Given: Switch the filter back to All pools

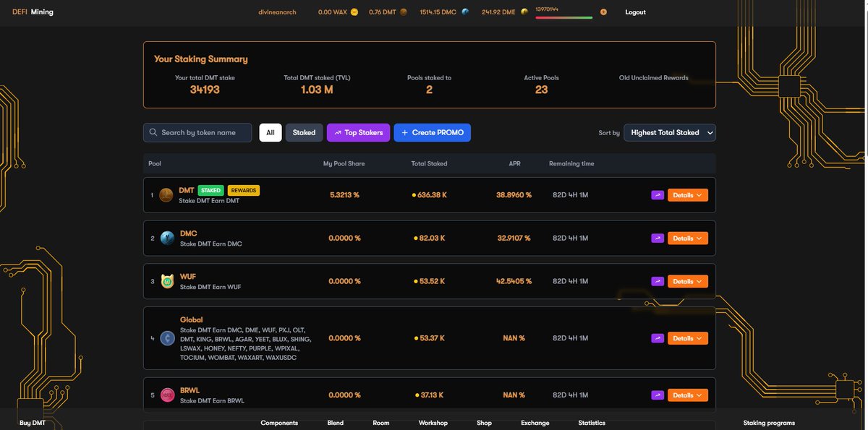Looking at the screenshot, I should pyautogui.click(x=271, y=132).
